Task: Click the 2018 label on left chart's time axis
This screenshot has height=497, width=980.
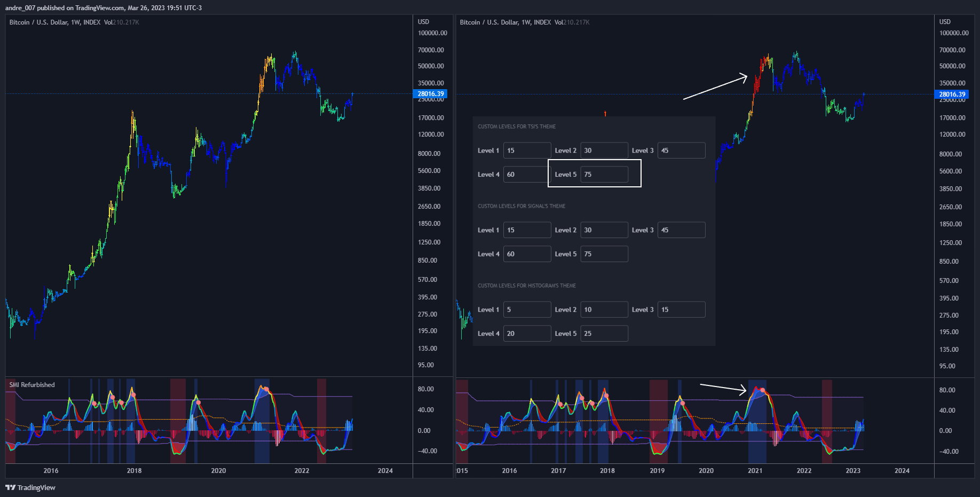Action: (134, 471)
